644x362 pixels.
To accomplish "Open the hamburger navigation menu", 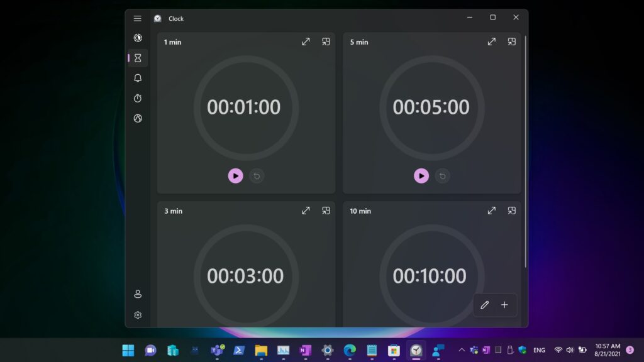I will click(x=138, y=18).
